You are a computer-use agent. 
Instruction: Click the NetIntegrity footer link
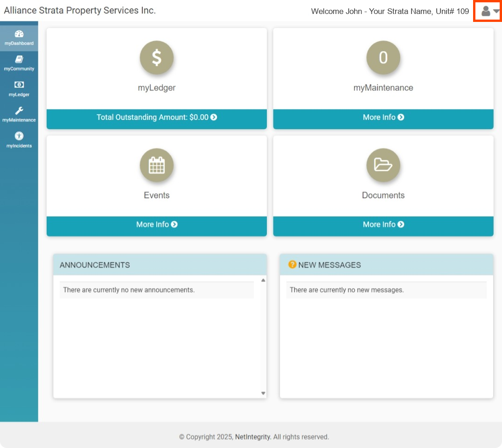click(252, 437)
